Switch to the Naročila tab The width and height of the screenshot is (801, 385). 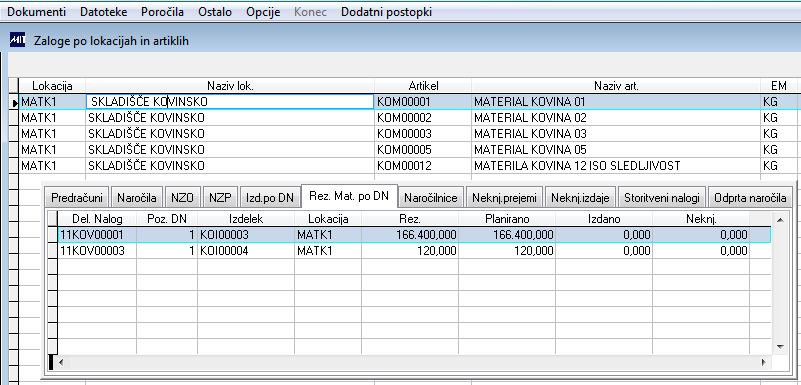click(137, 198)
